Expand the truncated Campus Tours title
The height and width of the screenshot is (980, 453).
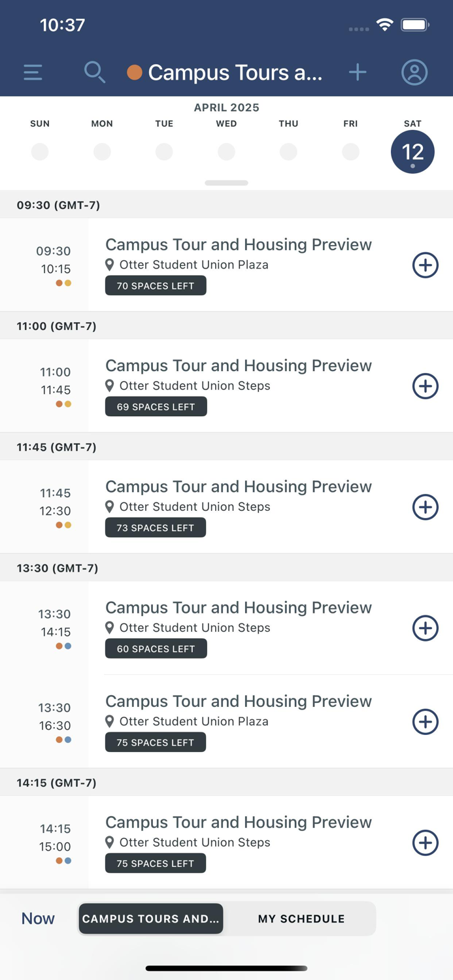(235, 73)
